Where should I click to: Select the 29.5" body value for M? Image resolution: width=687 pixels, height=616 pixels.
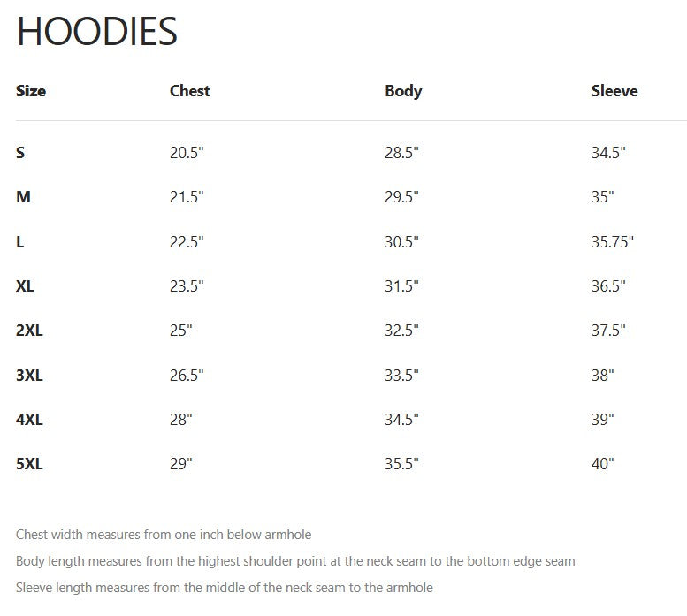coord(401,197)
